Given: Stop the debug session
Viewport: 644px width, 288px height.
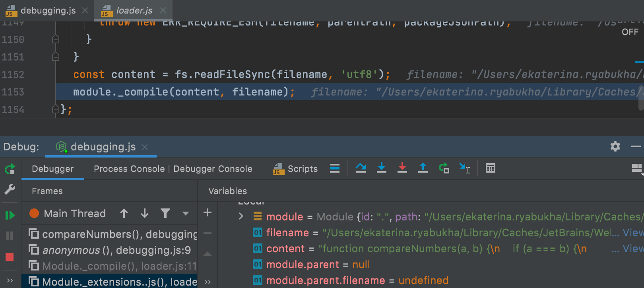Looking at the screenshot, I should (x=10, y=257).
